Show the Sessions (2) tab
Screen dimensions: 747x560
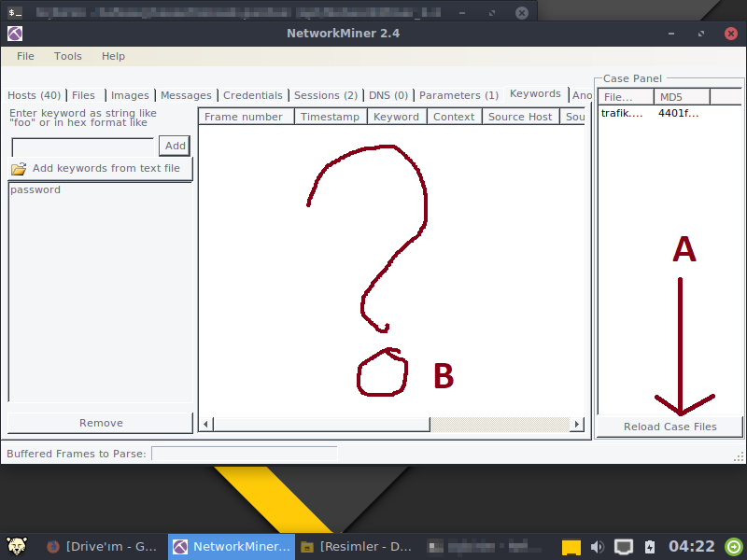pos(325,95)
